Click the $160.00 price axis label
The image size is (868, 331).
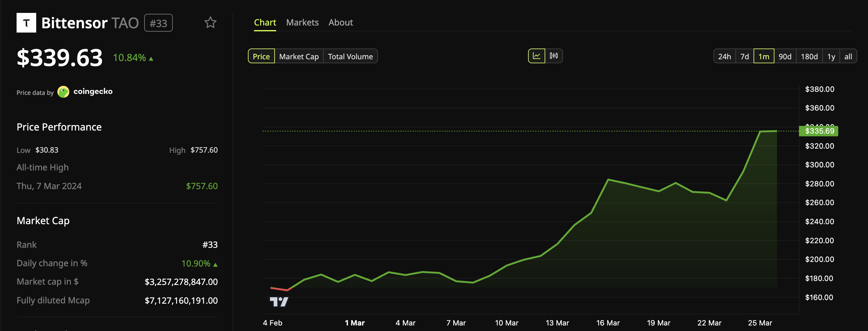(x=819, y=297)
